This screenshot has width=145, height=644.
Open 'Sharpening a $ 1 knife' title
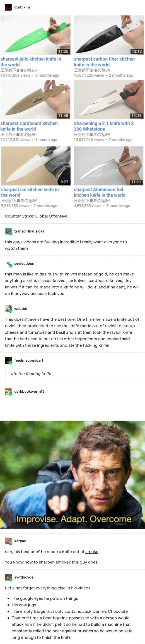coord(104,126)
